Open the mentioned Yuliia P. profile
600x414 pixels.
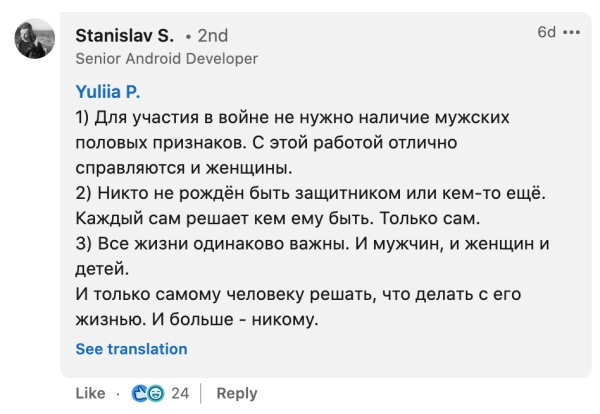tap(106, 91)
